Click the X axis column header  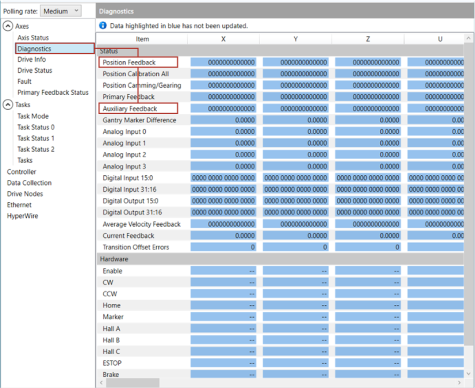coord(223,39)
